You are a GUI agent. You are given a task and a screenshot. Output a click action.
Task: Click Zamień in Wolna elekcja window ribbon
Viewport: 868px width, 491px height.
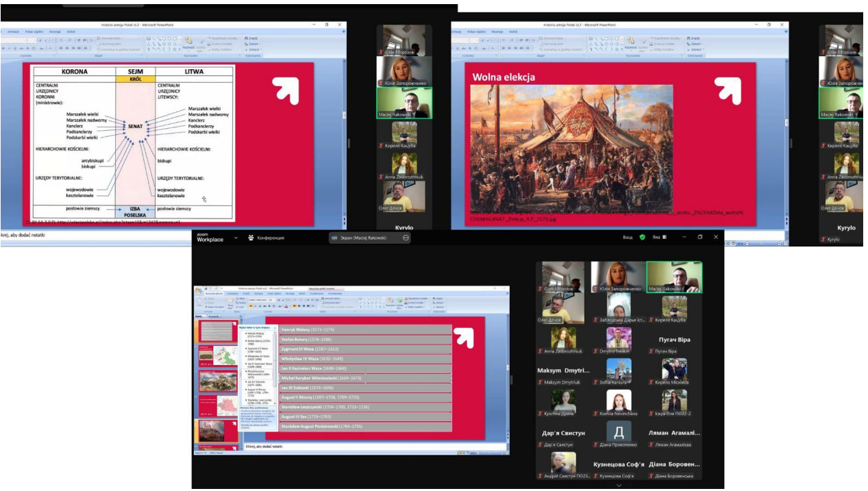[x=695, y=44]
